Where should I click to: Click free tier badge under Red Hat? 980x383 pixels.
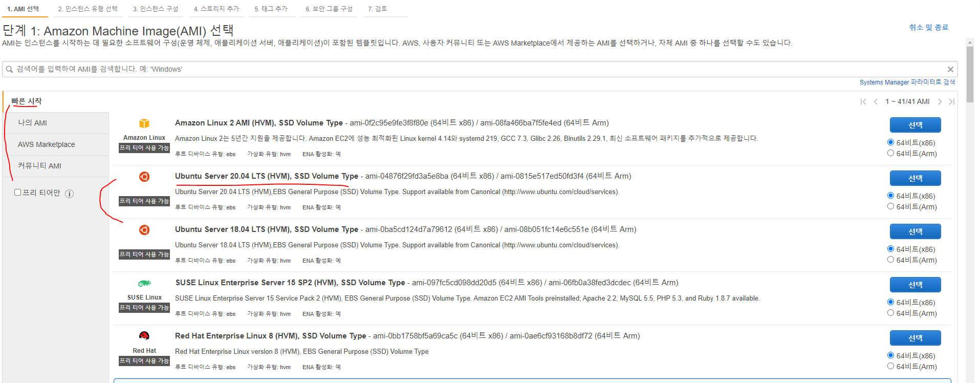[144, 361]
